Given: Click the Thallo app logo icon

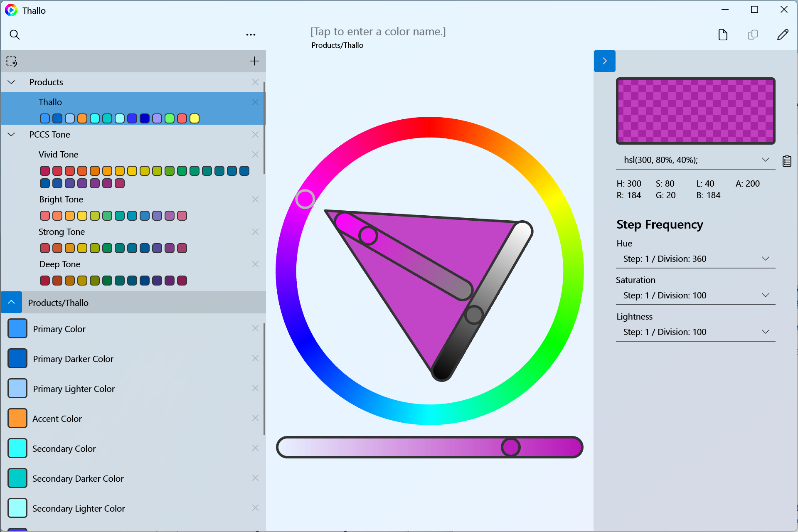Looking at the screenshot, I should click(11, 10).
